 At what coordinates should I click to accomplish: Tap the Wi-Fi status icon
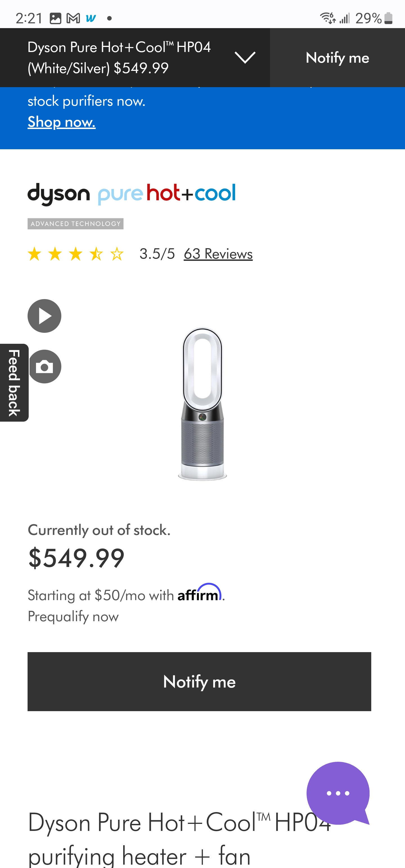pyautogui.click(x=327, y=18)
